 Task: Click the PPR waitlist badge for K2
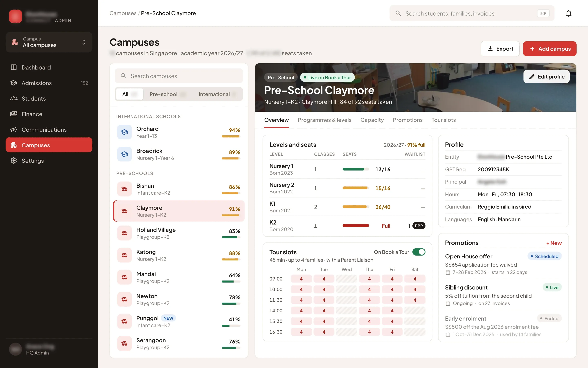(419, 226)
